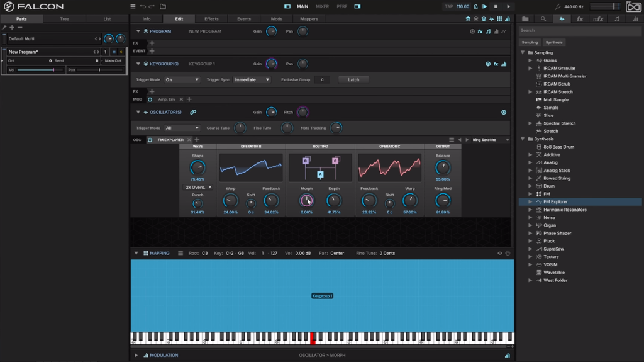Remove the Amp. Env modulation
The image size is (644, 362).
click(181, 99)
